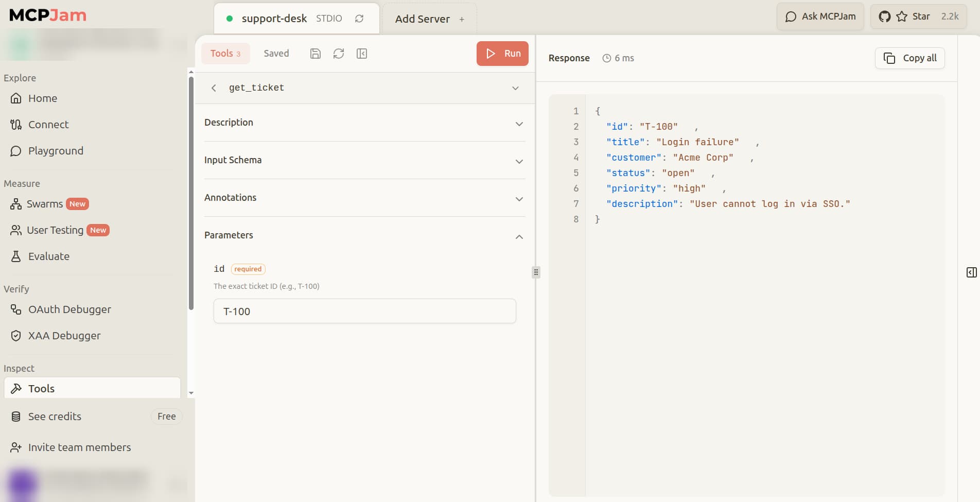Open the get_ticket tool dropdown chevron
This screenshot has width=980, height=502.
[x=515, y=88]
